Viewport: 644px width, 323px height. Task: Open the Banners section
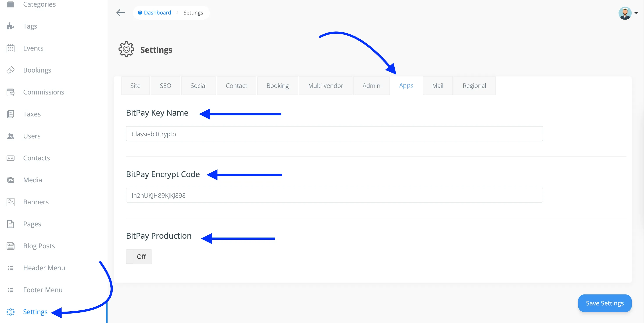pyautogui.click(x=36, y=202)
